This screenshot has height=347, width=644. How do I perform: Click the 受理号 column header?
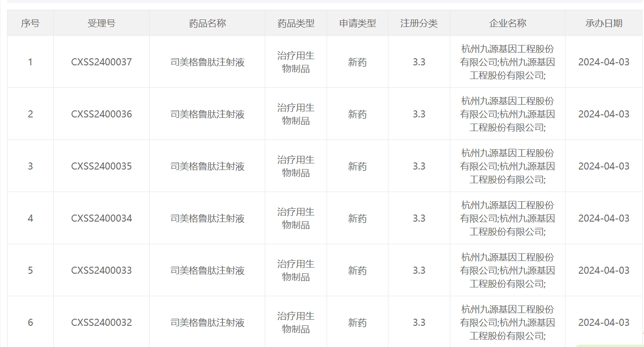102,23
